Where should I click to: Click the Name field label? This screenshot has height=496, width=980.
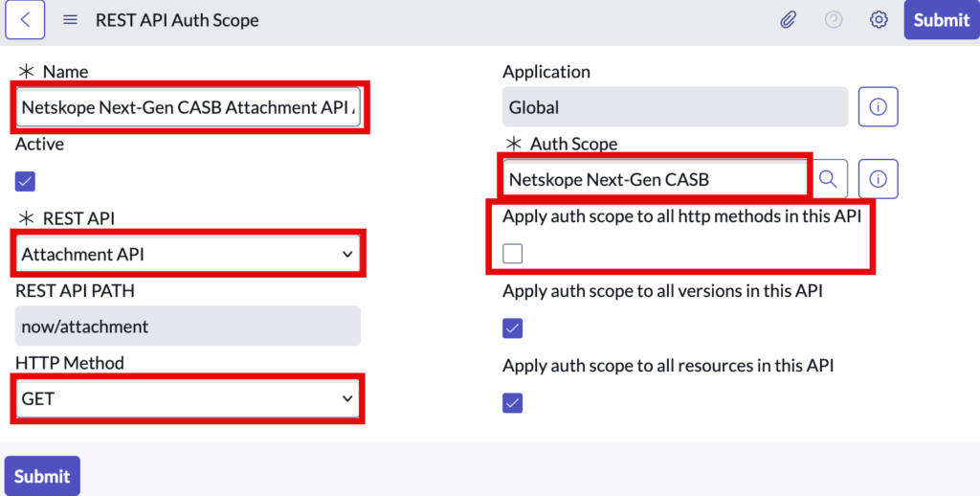[x=65, y=72]
